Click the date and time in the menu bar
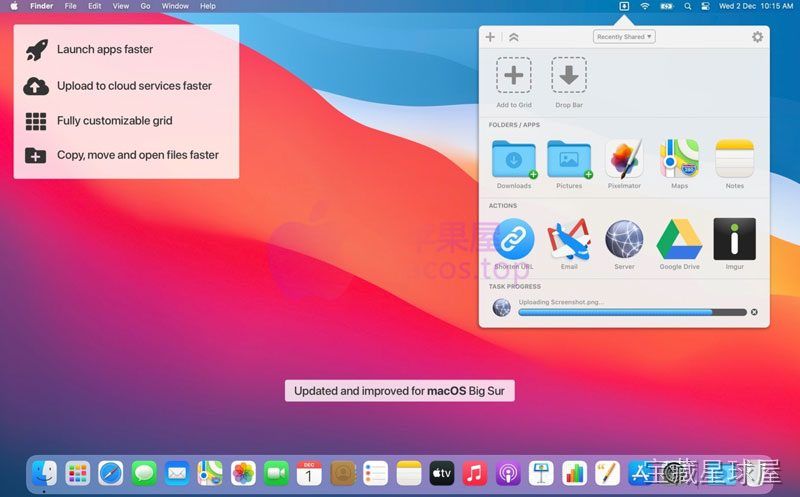 (756, 6)
